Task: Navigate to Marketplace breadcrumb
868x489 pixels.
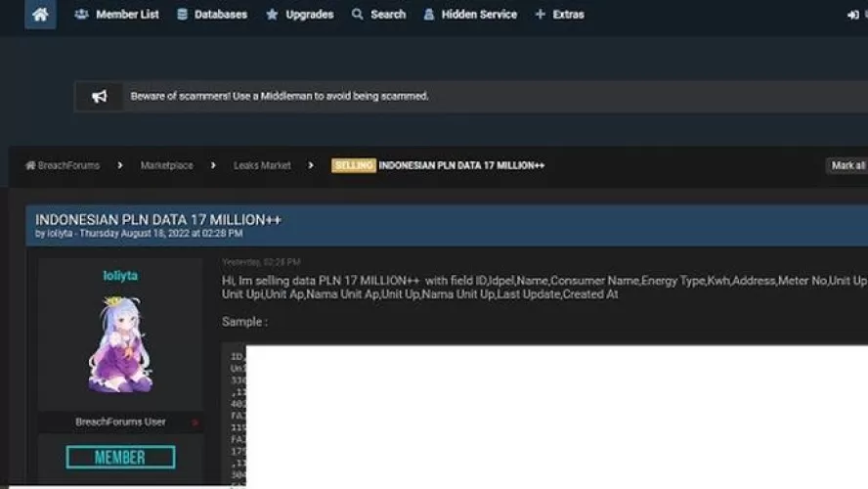Action: [x=166, y=166]
